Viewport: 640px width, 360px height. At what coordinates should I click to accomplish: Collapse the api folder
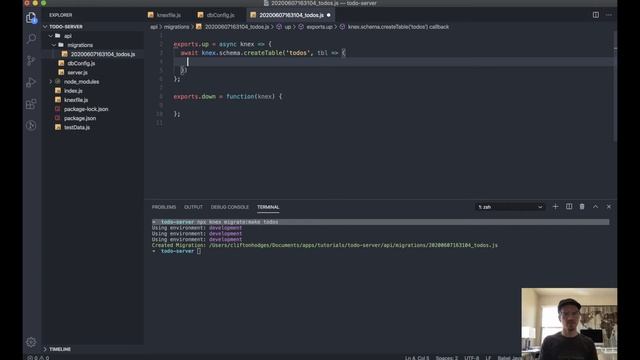tap(68, 36)
